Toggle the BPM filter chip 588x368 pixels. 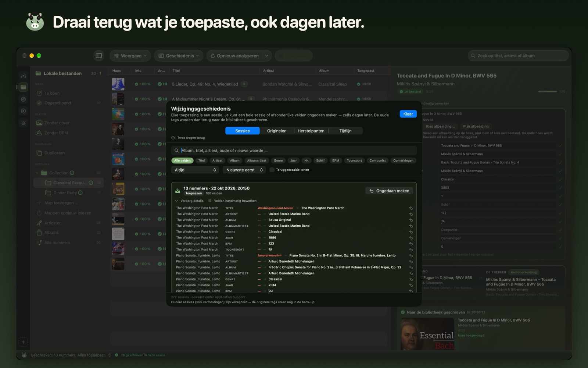pos(336,160)
